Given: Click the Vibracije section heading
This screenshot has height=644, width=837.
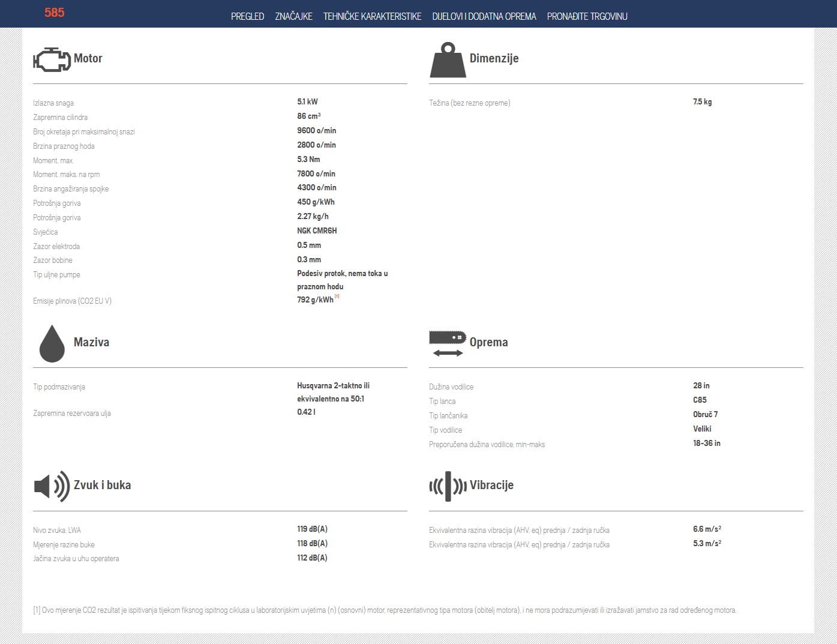Looking at the screenshot, I should (491, 485).
